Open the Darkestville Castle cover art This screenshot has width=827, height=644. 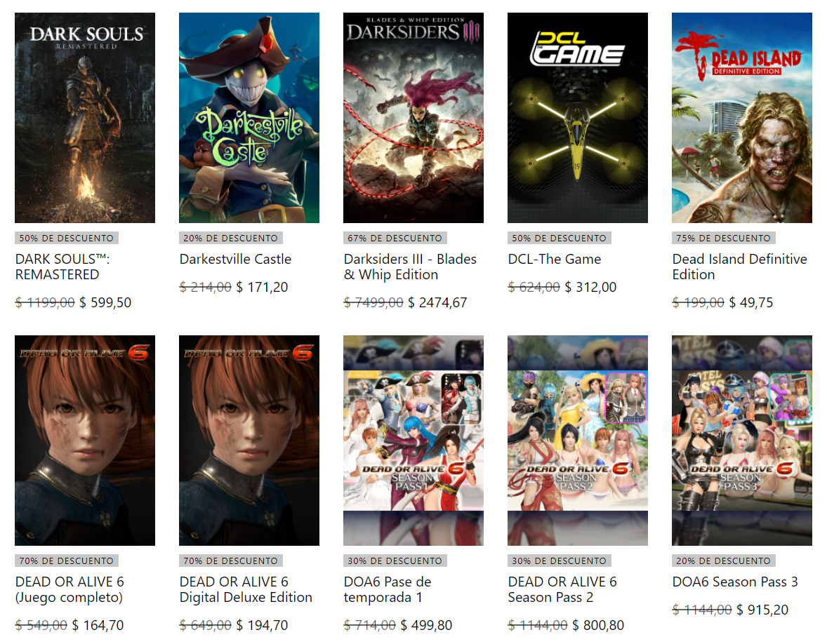249,118
